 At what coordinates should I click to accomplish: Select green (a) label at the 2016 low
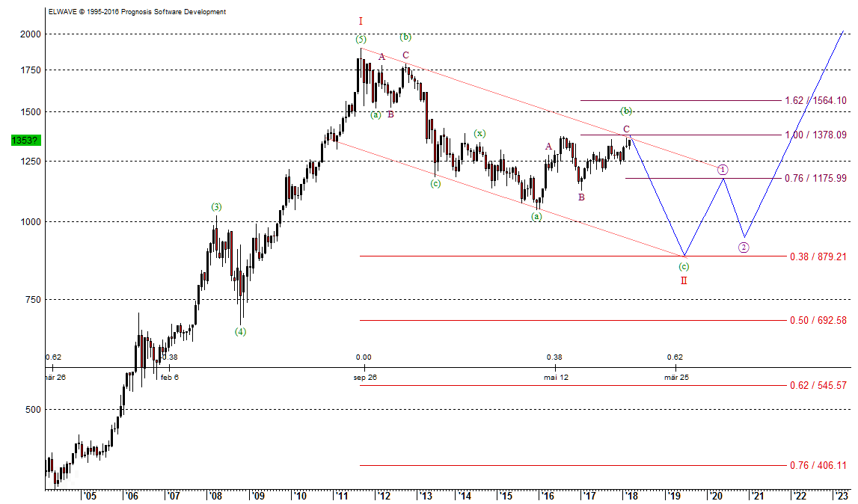click(x=537, y=216)
